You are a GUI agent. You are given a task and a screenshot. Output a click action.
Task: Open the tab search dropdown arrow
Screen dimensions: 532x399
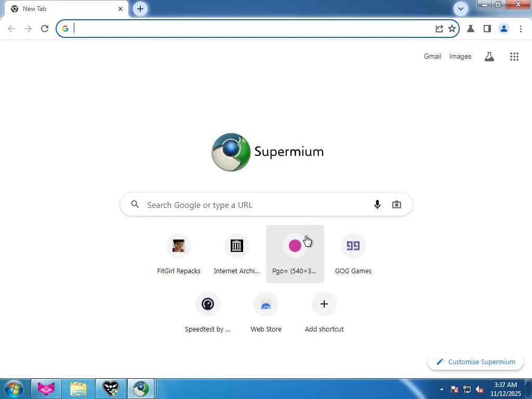coord(461,9)
